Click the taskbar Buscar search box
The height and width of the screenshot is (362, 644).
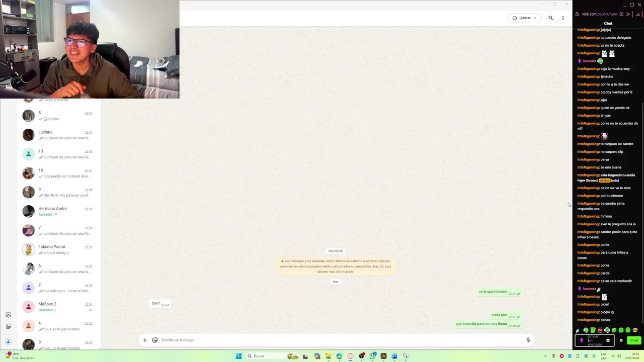(272, 356)
